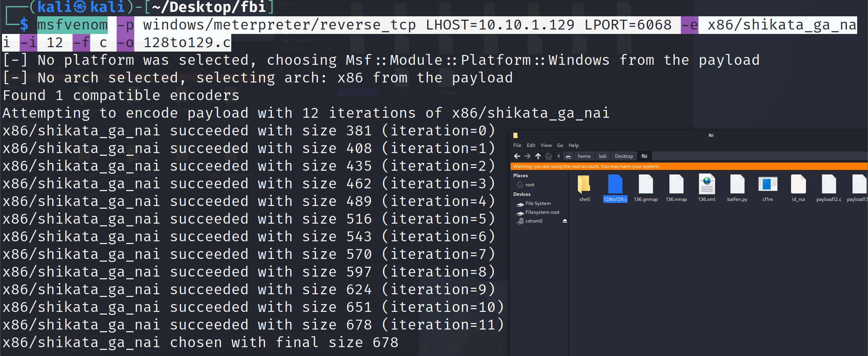
Task: Select the 136.gnmap file icon
Action: 646,184
